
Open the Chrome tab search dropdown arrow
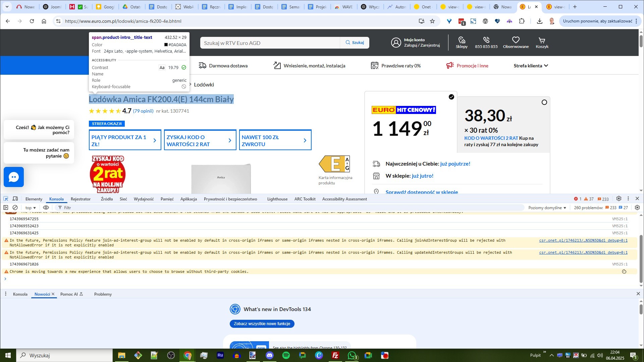click(7, 7)
